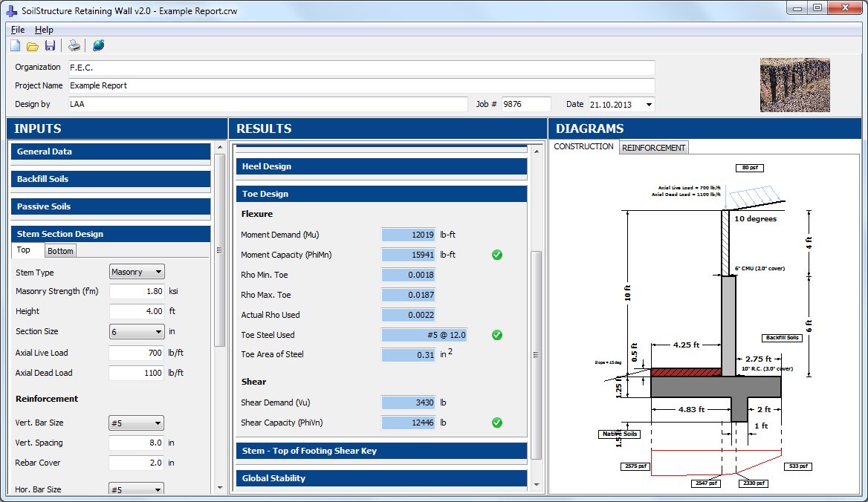
Task: Save the current project
Action: click(x=50, y=45)
